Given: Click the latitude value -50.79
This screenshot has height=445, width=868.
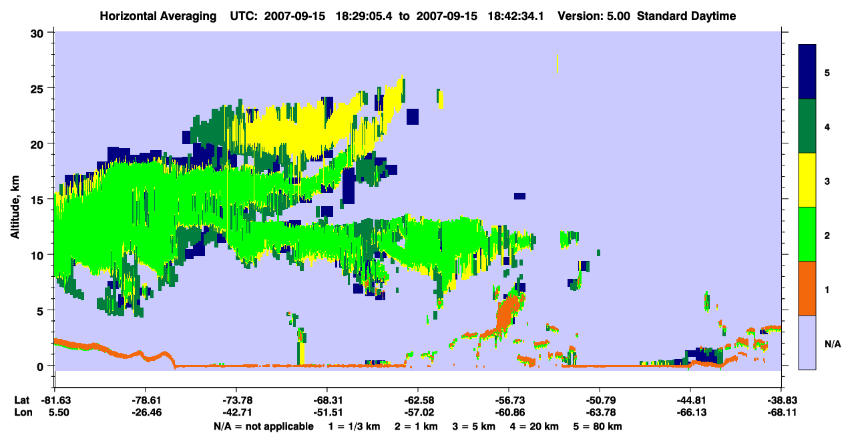Looking at the screenshot, I should (x=600, y=400).
